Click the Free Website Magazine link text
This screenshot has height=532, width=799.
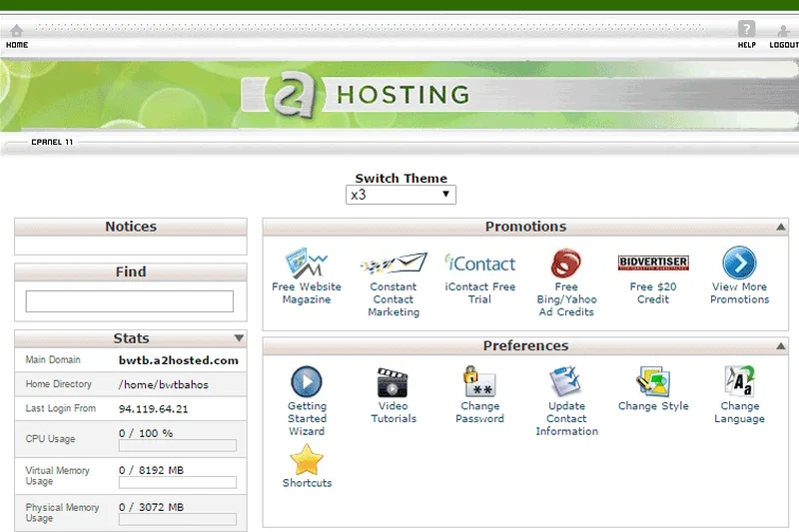coord(307,293)
